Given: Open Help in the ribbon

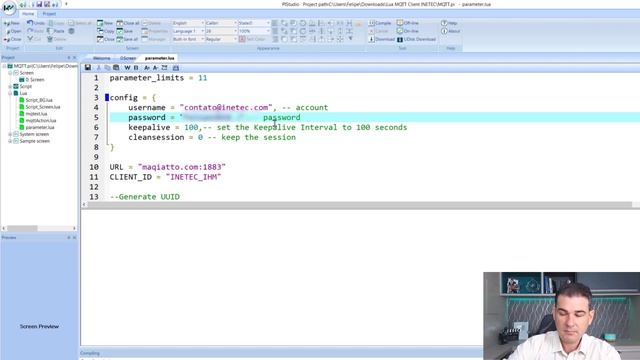Looking at the screenshot, I should click(449, 23).
